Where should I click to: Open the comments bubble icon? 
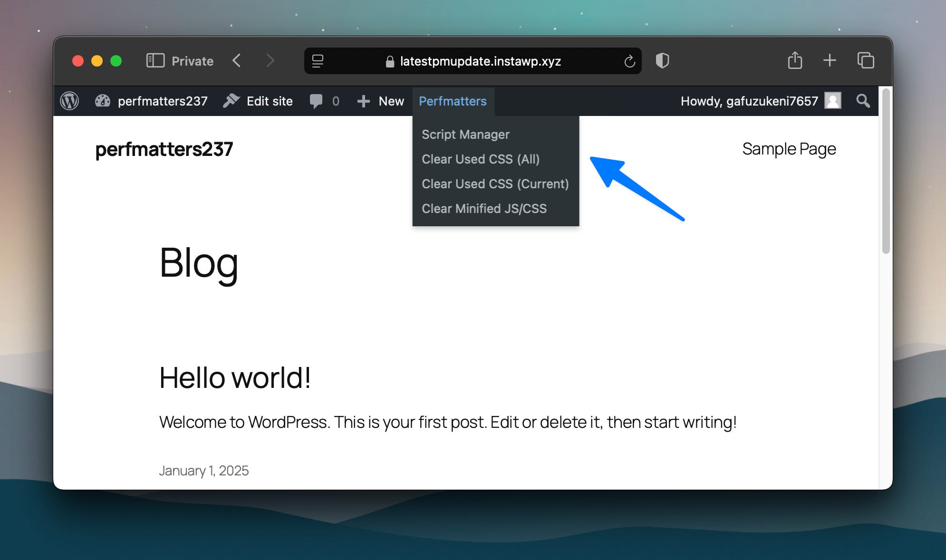[316, 101]
